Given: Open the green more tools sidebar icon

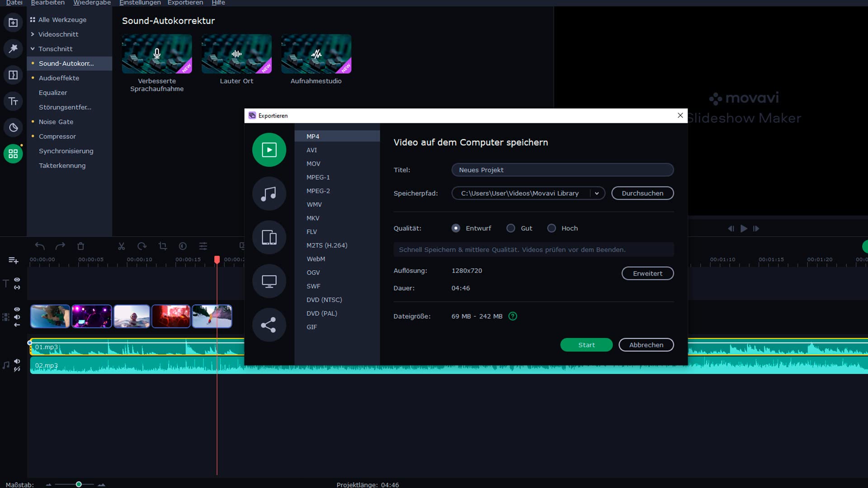Looking at the screenshot, I should pos(13,154).
